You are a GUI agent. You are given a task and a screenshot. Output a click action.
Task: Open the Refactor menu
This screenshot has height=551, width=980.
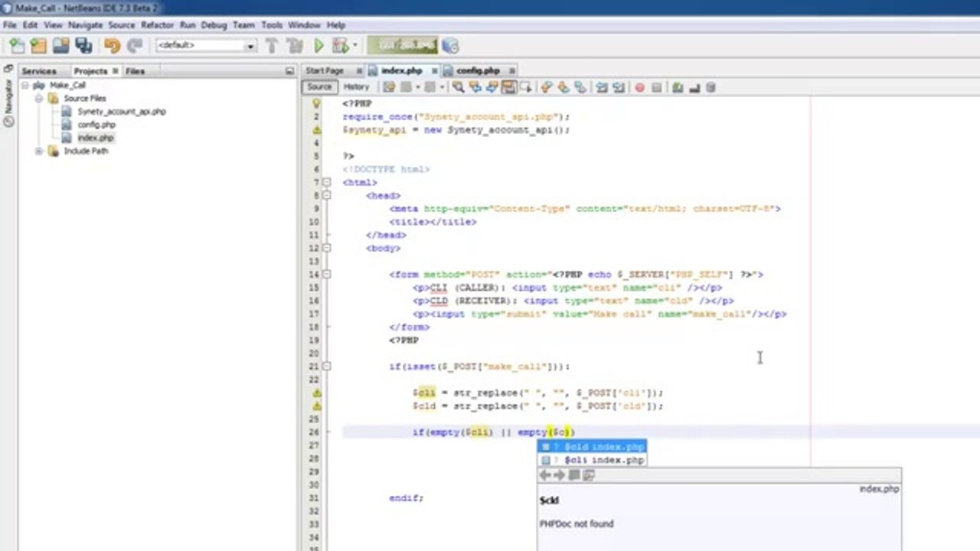point(157,25)
